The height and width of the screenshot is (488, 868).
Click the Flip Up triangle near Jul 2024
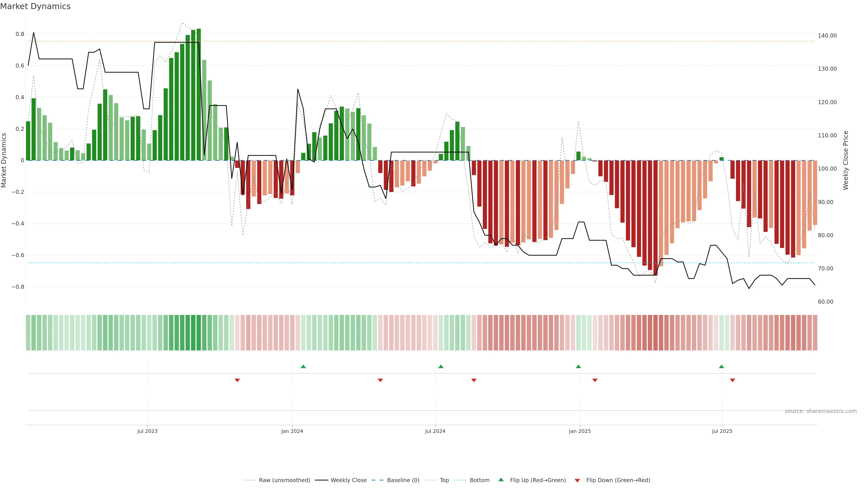click(x=441, y=366)
